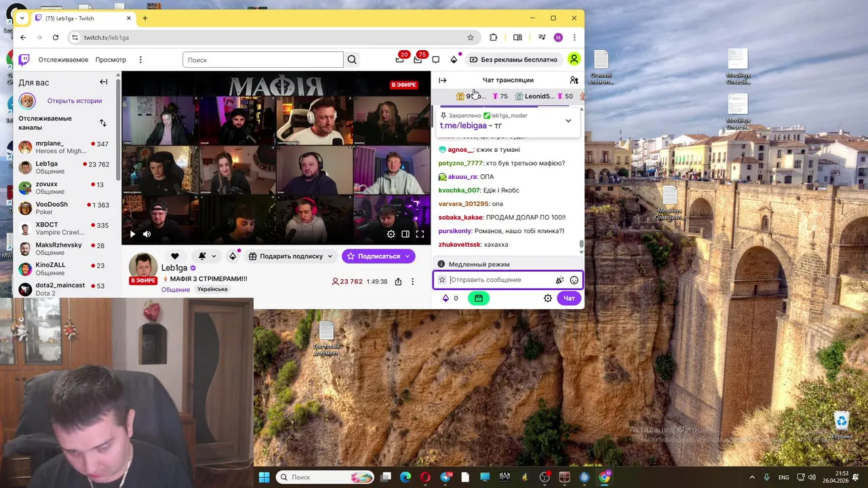Open the Power-ups Bits button under the video
This screenshot has width=868, height=488.
coord(233,256)
